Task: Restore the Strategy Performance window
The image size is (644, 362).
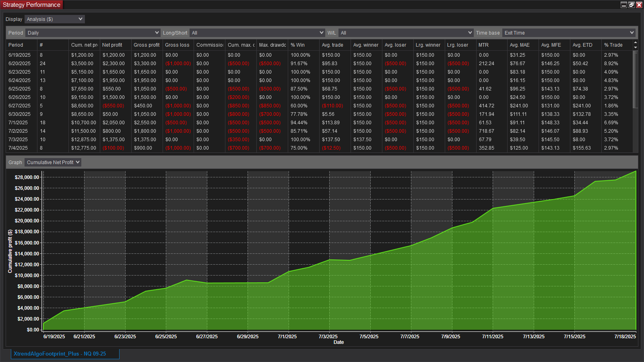Action: coord(632,5)
